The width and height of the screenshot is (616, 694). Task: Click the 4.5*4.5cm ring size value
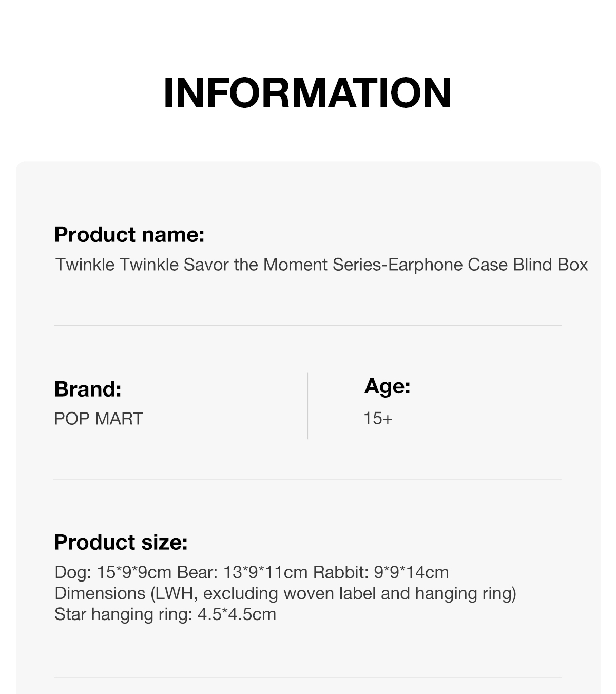point(237,614)
